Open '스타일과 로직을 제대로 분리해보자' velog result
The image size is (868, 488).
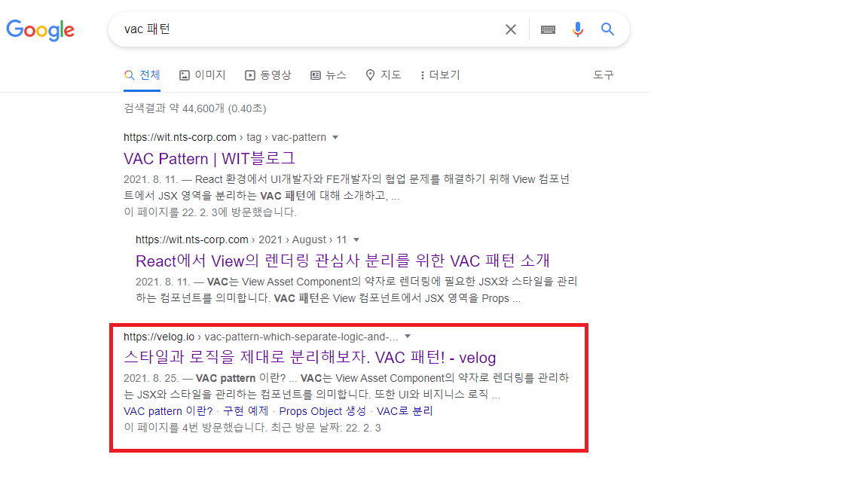pyautogui.click(x=310, y=358)
